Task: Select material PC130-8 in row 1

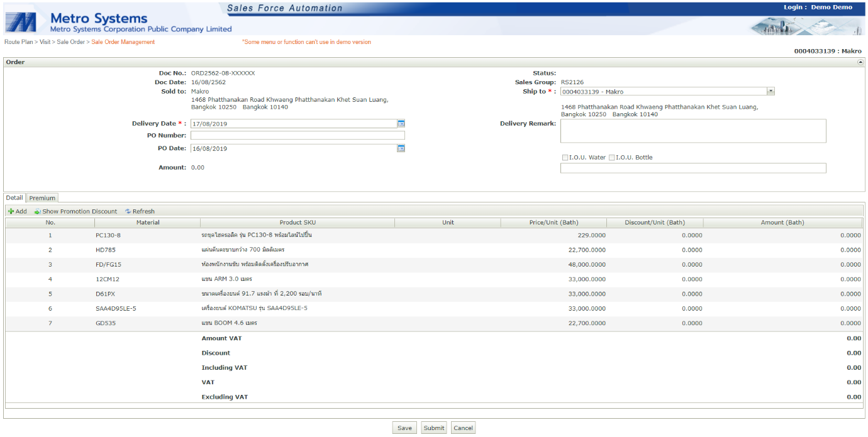Action: coord(108,235)
